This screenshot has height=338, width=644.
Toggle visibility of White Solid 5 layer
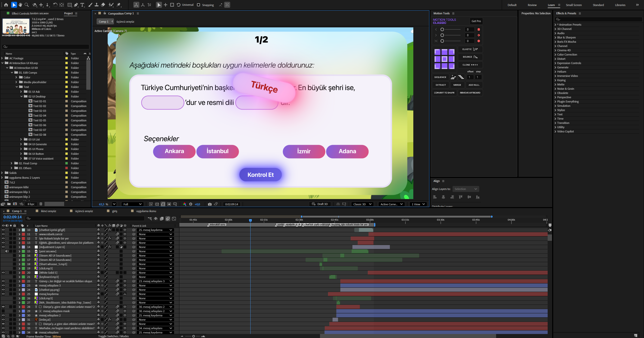(x=3, y=273)
